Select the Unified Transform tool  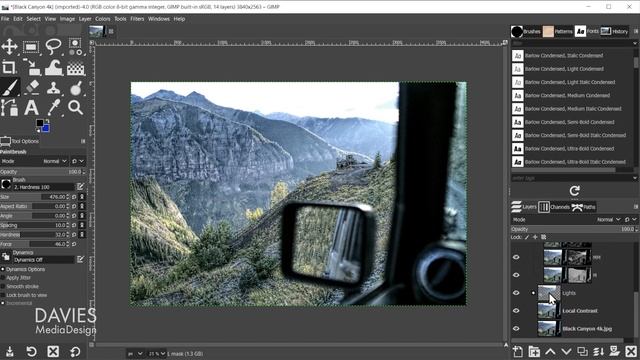pos(31,67)
